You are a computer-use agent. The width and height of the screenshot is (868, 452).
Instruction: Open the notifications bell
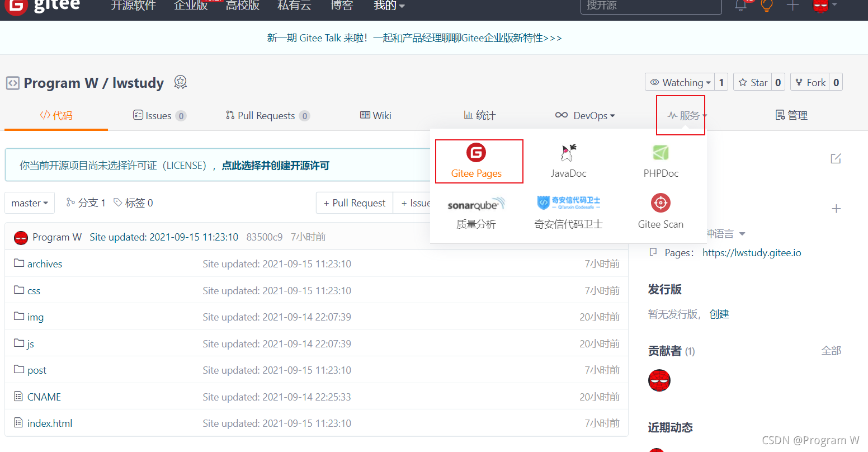tap(741, 6)
